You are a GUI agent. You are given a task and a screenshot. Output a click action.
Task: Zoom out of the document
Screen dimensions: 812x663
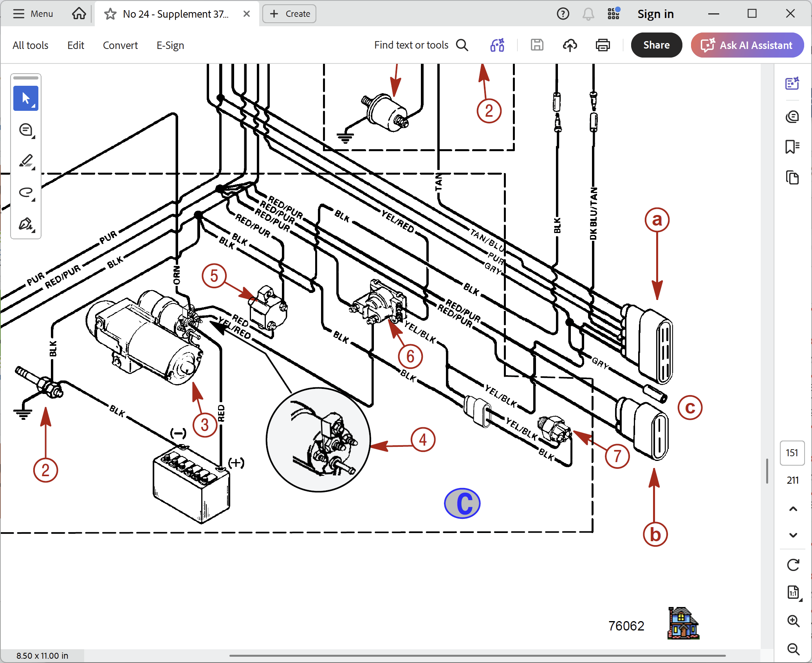[793, 649]
